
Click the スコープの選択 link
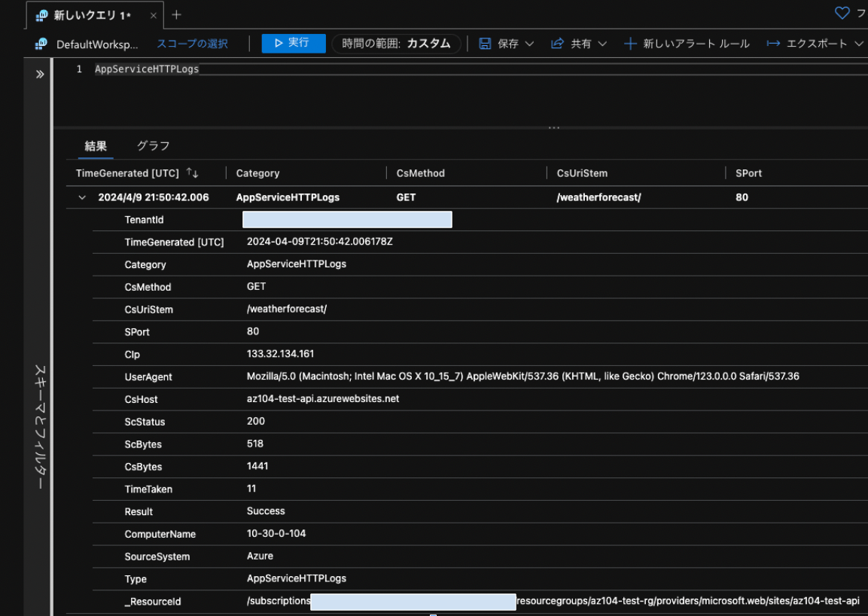(192, 44)
